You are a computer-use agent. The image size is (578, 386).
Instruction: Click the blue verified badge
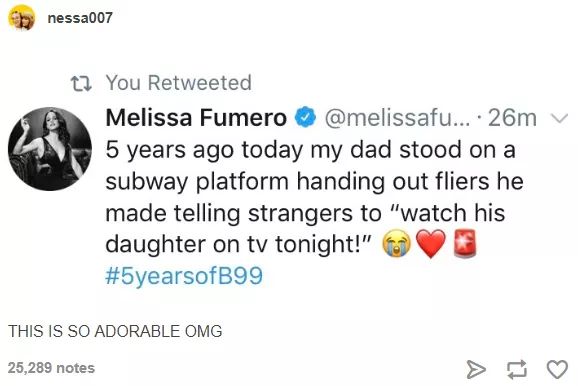coord(305,117)
